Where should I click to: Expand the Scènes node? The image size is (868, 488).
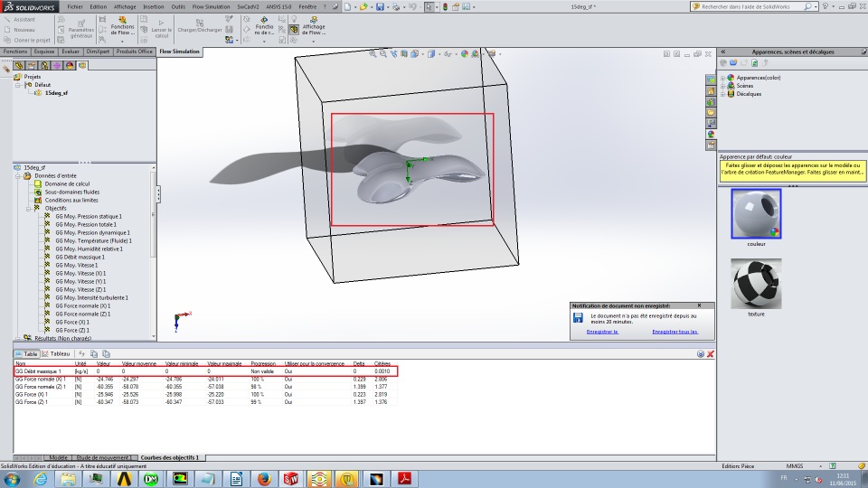point(723,86)
